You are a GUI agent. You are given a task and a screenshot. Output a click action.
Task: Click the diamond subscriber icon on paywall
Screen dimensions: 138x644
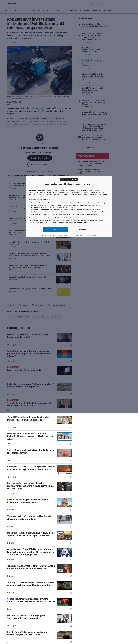(40, 137)
